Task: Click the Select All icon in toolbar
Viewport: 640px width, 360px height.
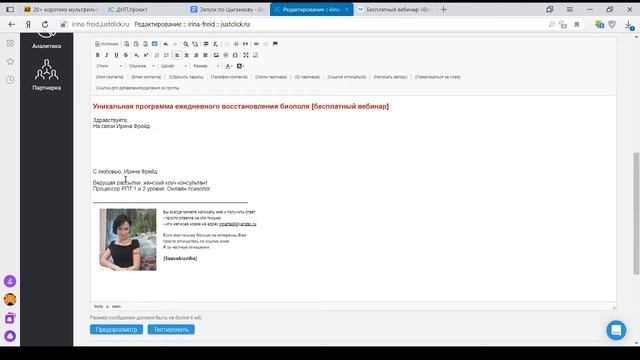Action: (206, 44)
